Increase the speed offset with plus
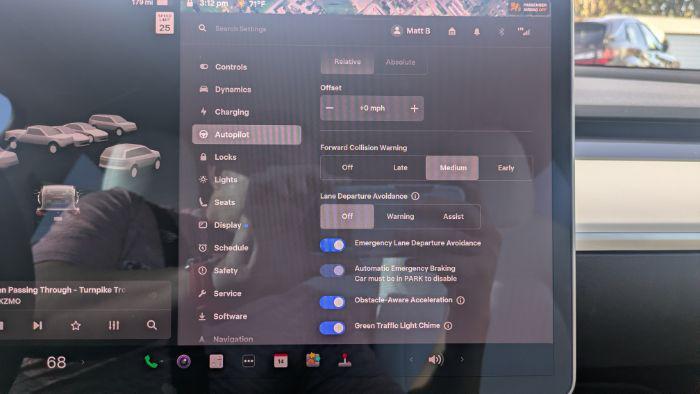This screenshot has width=700, height=394. point(414,108)
